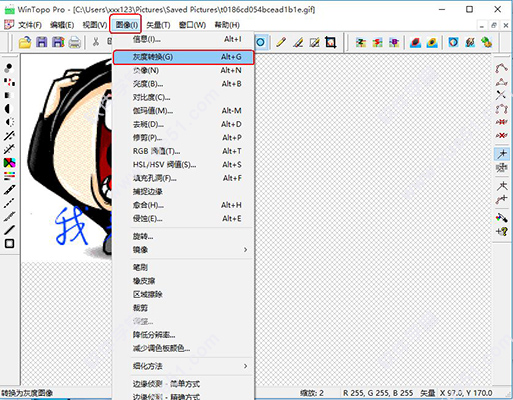The image size is (513, 400).
Task: Click the help question-mark icon on right toolbar
Action: (502, 231)
